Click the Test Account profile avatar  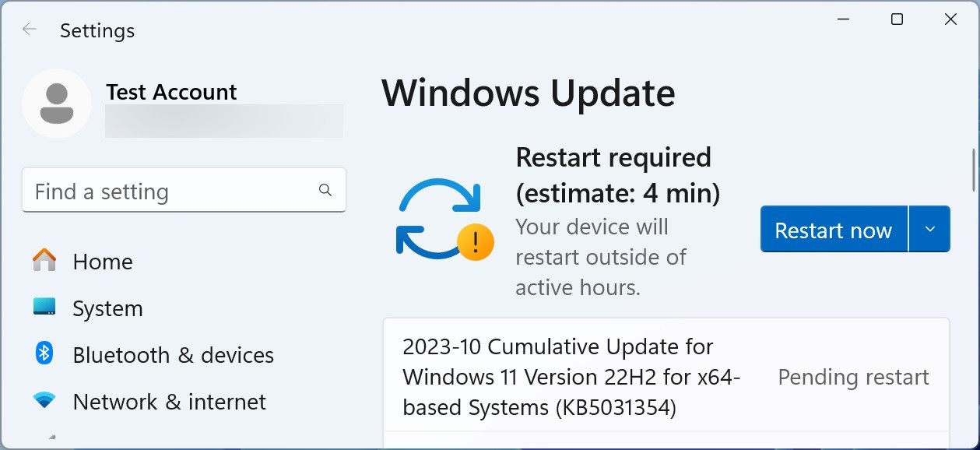[57, 103]
